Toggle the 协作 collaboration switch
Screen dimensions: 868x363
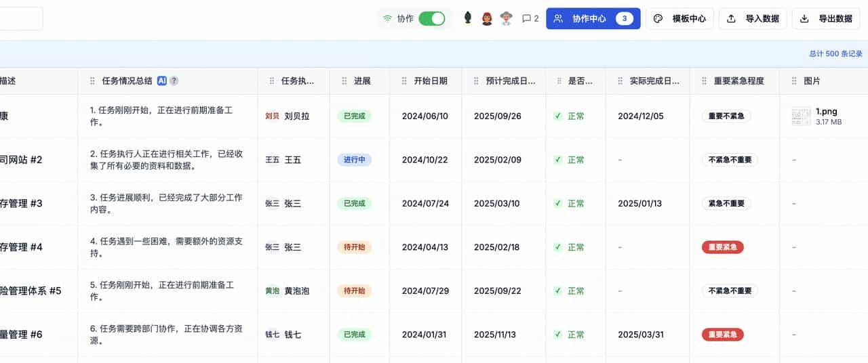(x=431, y=18)
